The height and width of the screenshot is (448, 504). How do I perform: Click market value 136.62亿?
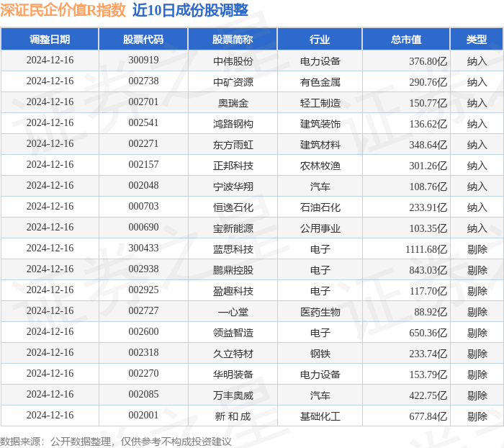coord(428,124)
